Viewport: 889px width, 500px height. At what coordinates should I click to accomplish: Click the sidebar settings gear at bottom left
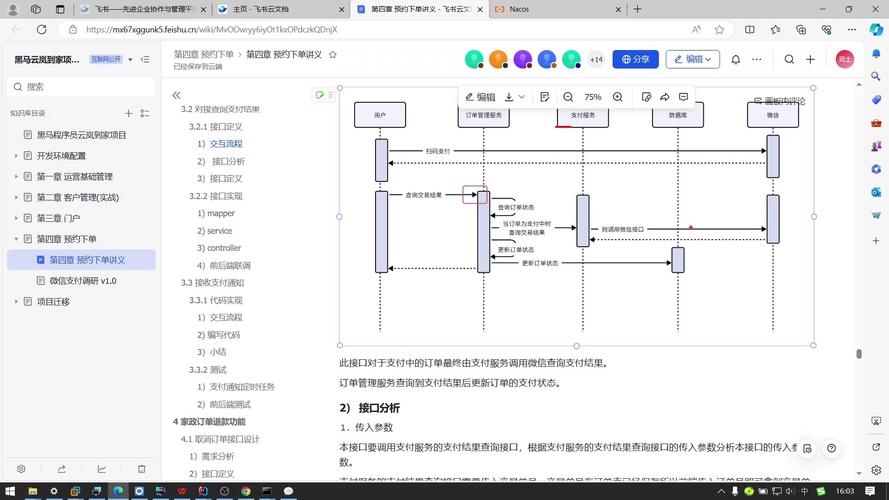point(21,469)
